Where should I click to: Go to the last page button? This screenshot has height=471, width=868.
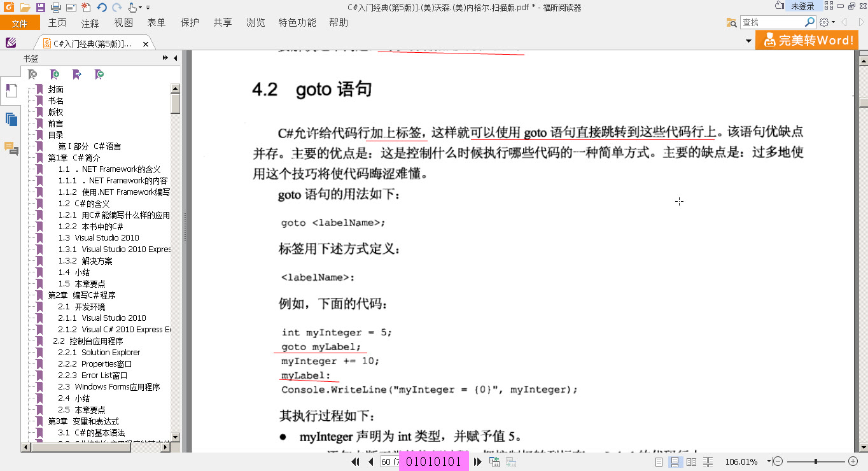(478, 462)
